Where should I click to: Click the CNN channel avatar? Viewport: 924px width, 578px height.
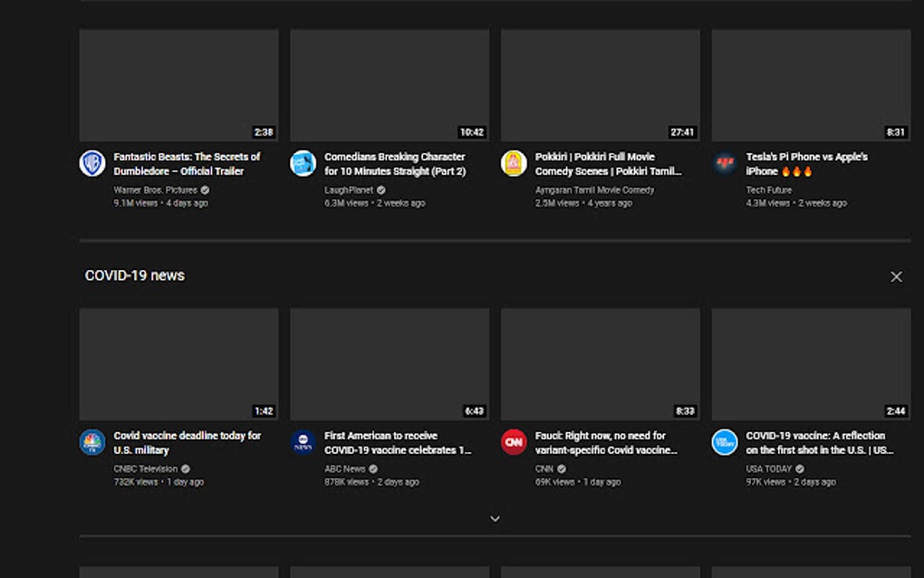(x=513, y=443)
